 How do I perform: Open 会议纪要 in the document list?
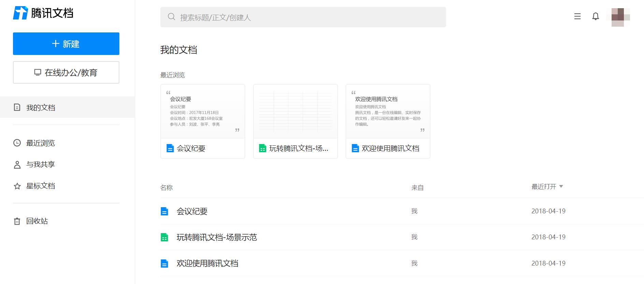click(192, 211)
